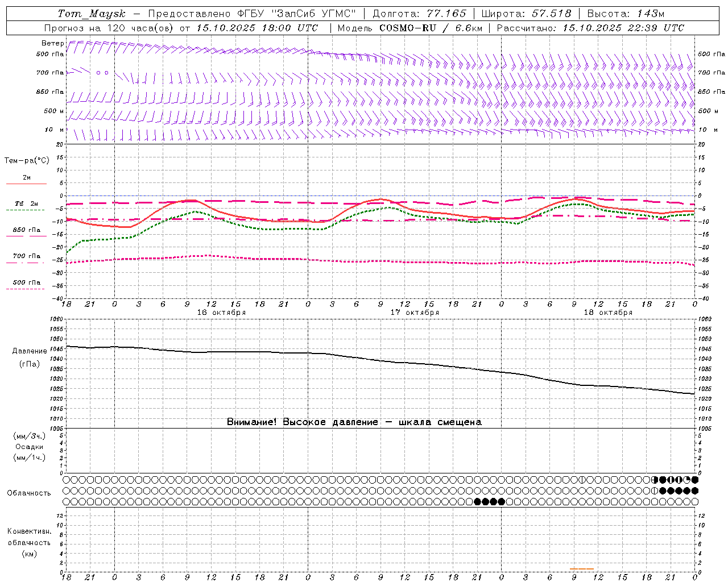Viewport: 728px width, 582px height.
Task: Click the "Долгота: 77.165" header value
Action: [419, 14]
